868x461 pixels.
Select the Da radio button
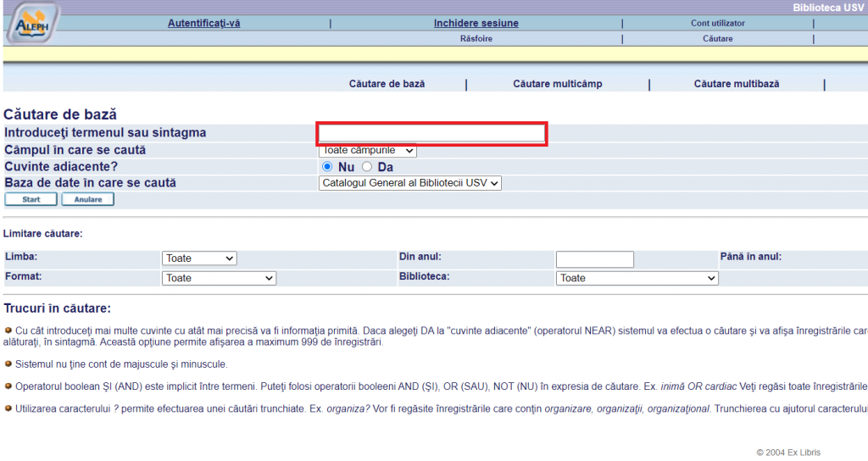click(x=367, y=167)
